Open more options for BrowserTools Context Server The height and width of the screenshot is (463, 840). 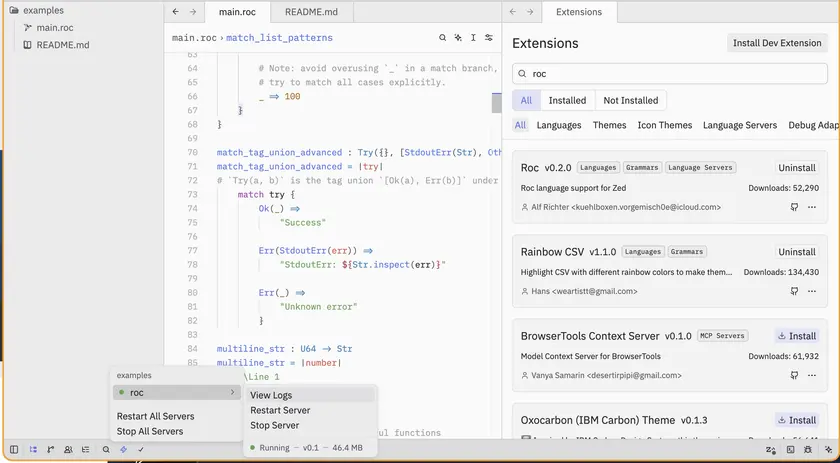tap(812, 375)
